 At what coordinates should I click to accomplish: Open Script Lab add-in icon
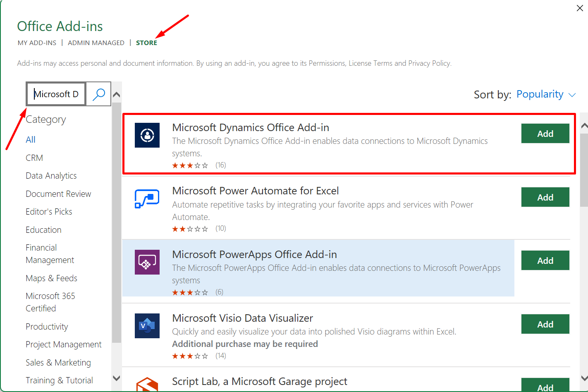pyautogui.click(x=147, y=385)
